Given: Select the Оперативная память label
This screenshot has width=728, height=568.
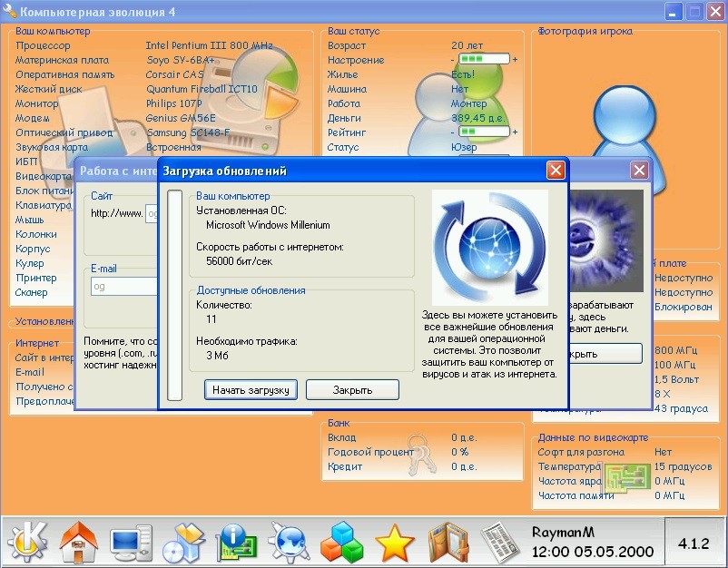Looking at the screenshot, I should (x=65, y=74).
